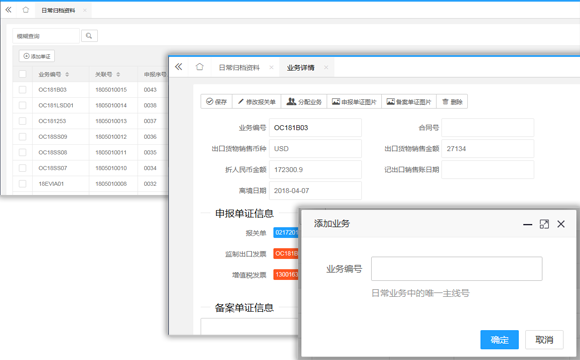Click the 保存 save button
Image resolution: width=580 pixels, height=360 pixels.
(216, 102)
